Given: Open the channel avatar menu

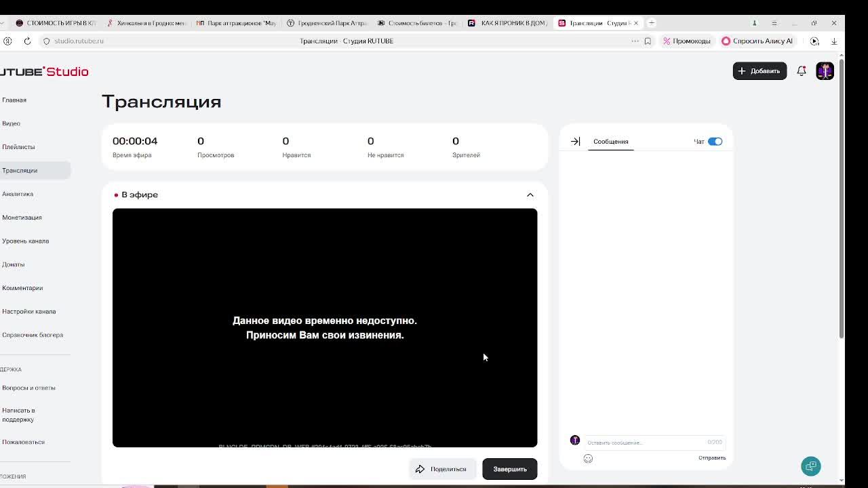Looking at the screenshot, I should [825, 71].
